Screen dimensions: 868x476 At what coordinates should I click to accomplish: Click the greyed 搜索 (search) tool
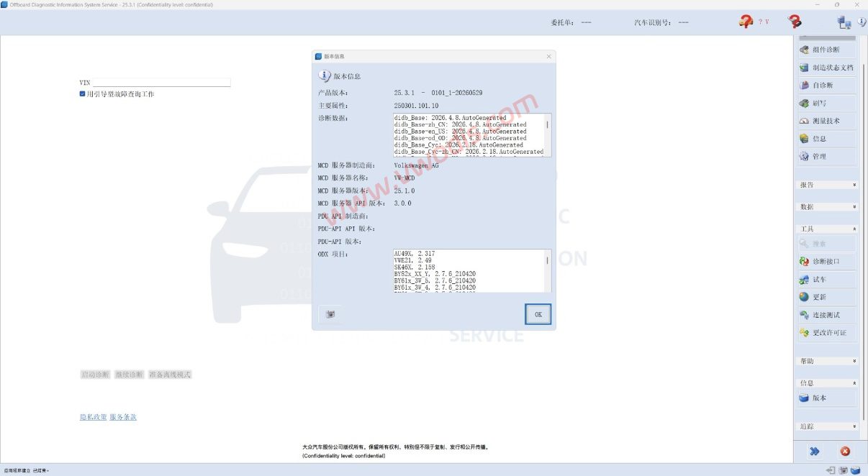827,244
